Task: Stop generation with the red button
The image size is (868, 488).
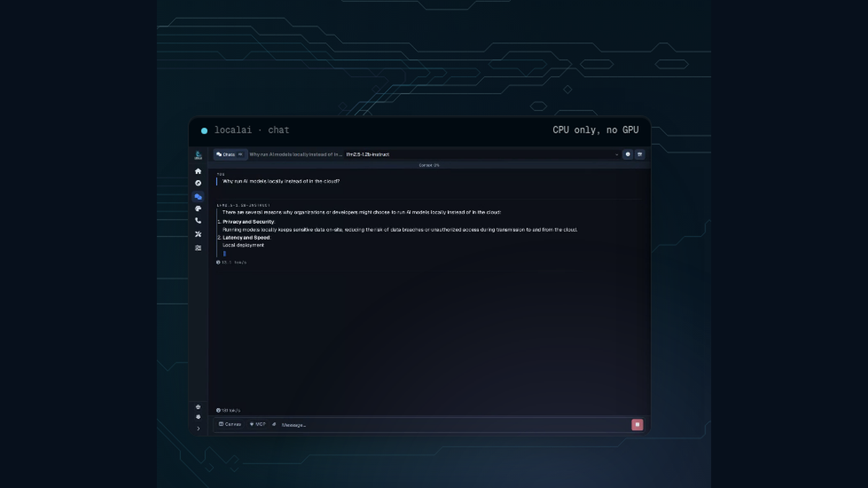Action: click(637, 425)
